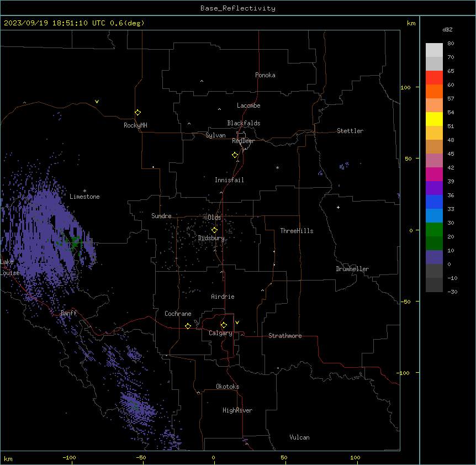Click the Okotoks town label
Image resolution: width=476 pixels, height=465 pixels.
228,387
